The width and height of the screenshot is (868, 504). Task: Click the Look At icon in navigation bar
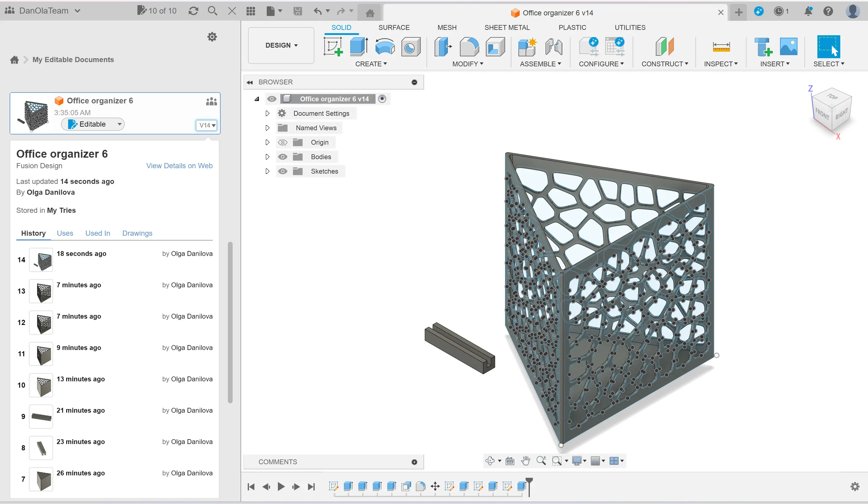click(510, 461)
